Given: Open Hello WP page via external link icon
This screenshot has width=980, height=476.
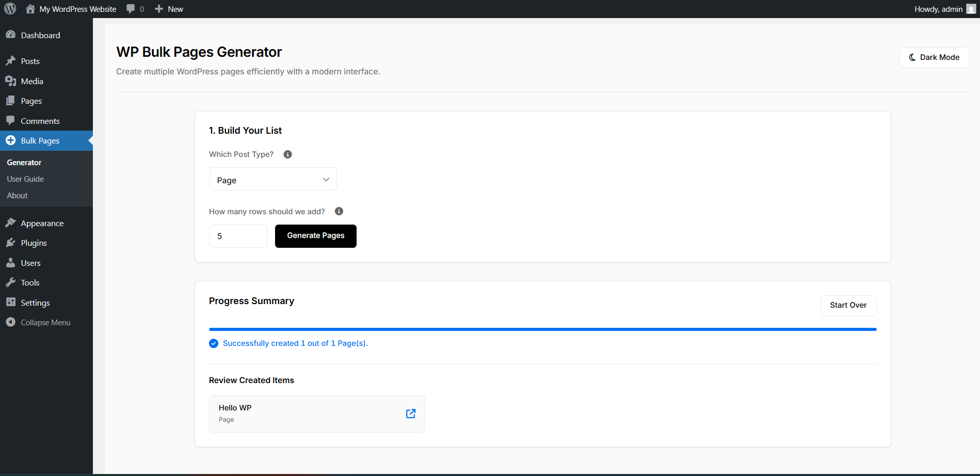Looking at the screenshot, I should tap(411, 414).
